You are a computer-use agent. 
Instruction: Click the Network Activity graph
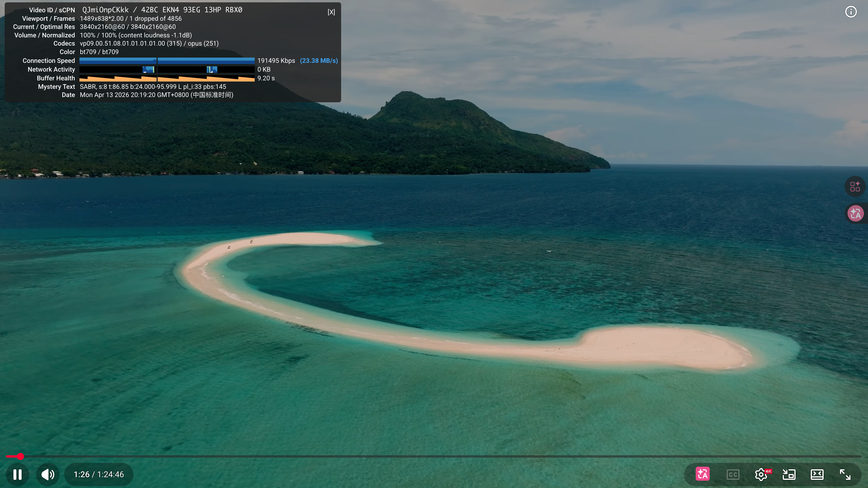[x=167, y=70]
